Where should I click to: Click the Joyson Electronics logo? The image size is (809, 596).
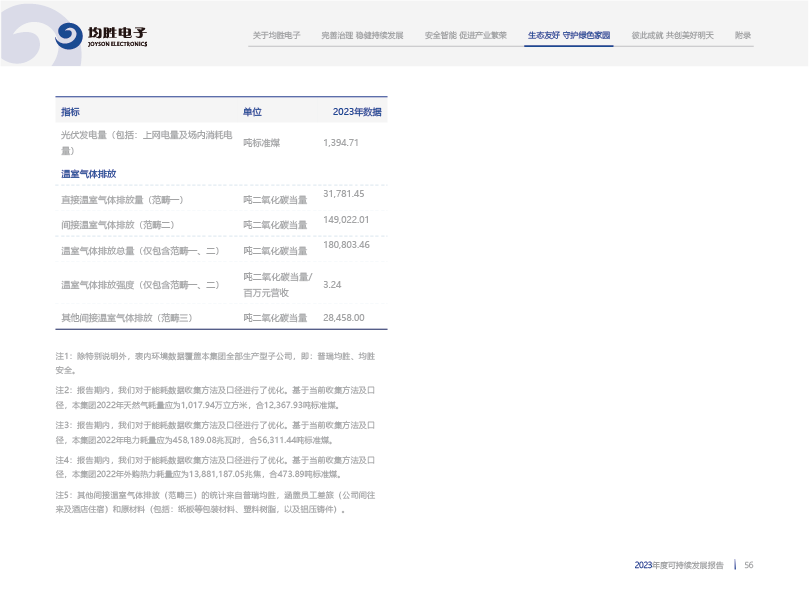pos(102,36)
